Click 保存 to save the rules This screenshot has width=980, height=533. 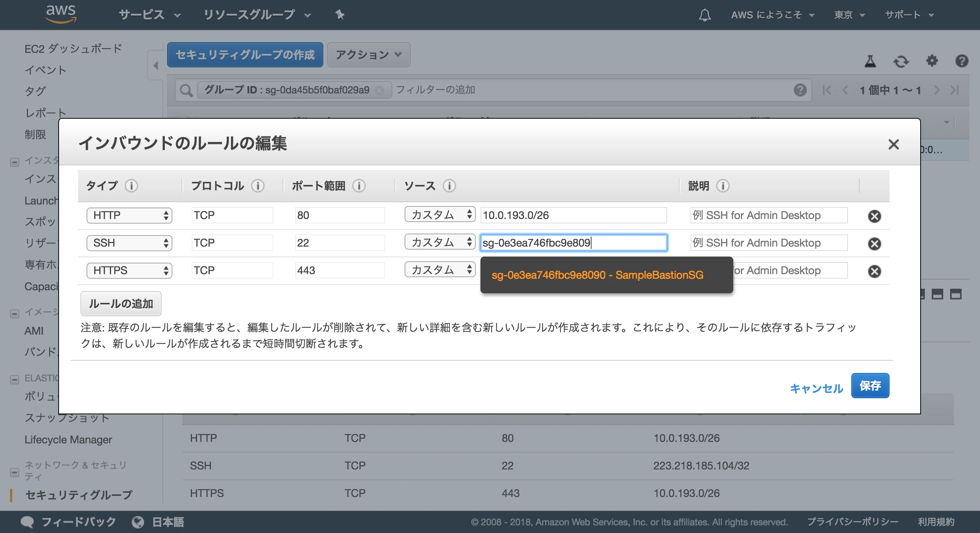click(x=870, y=386)
